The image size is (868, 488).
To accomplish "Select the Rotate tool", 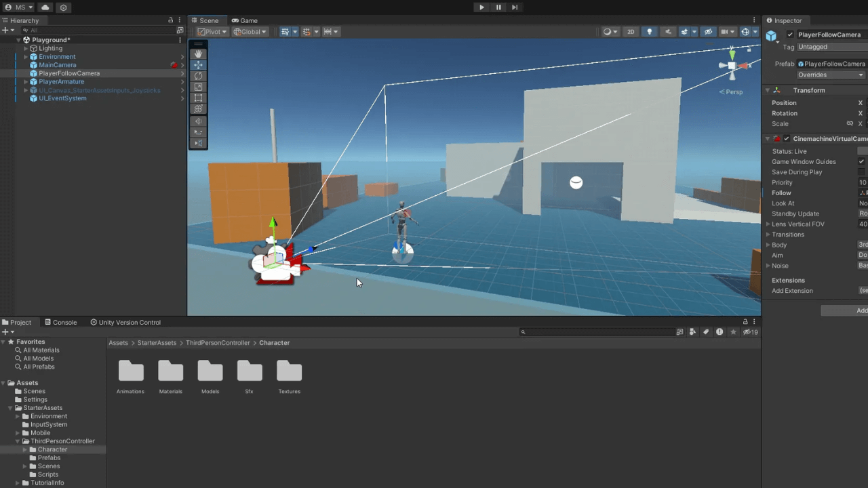I will pyautogui.click(x=198, y=75).
